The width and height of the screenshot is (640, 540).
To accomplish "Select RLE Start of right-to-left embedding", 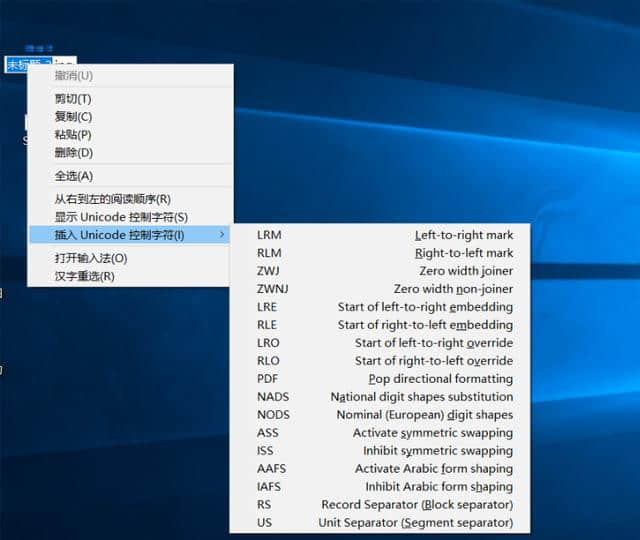I will (380, 325).
